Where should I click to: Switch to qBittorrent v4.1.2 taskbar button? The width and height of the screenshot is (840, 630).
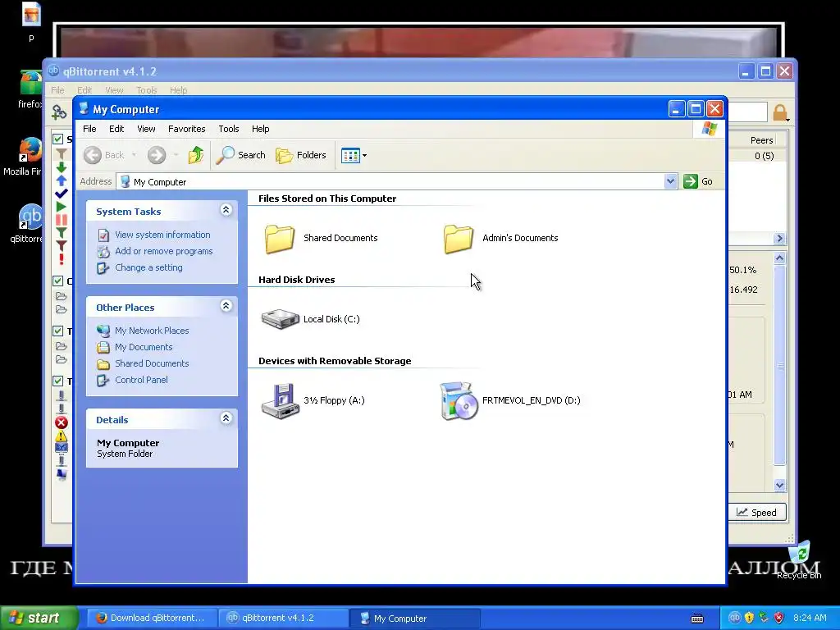283,619
